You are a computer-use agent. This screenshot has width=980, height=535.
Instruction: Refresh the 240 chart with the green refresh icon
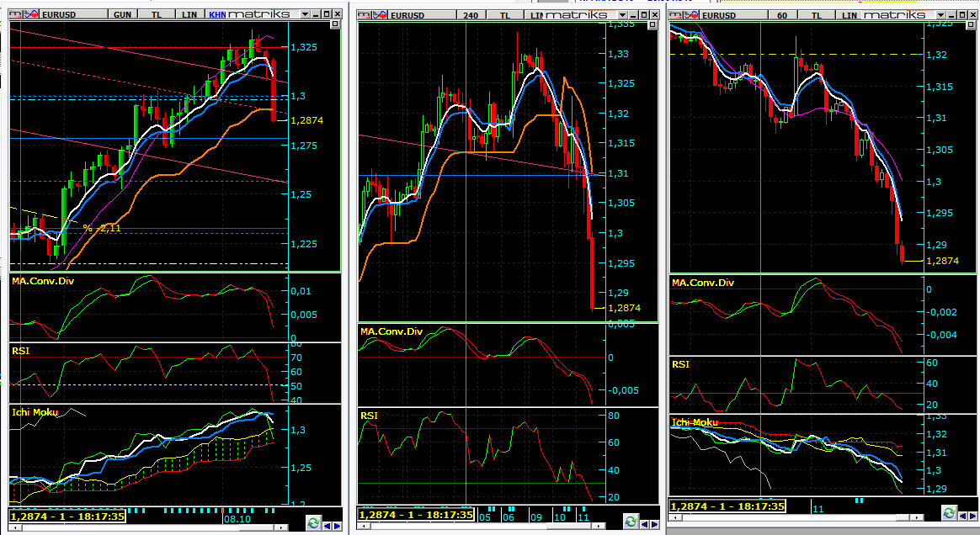631,521
